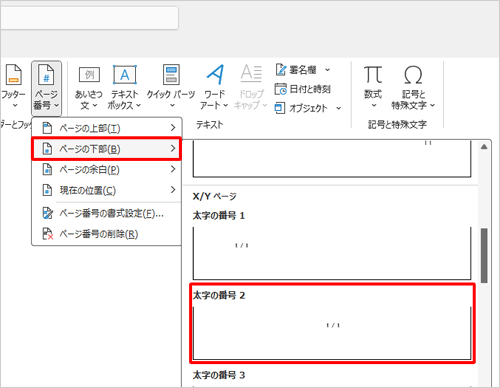This screenshot has height=388, width=500.
Task: Click the gallery scroll-up arrow
Action: pyautogui.click(x=484, y=147)
